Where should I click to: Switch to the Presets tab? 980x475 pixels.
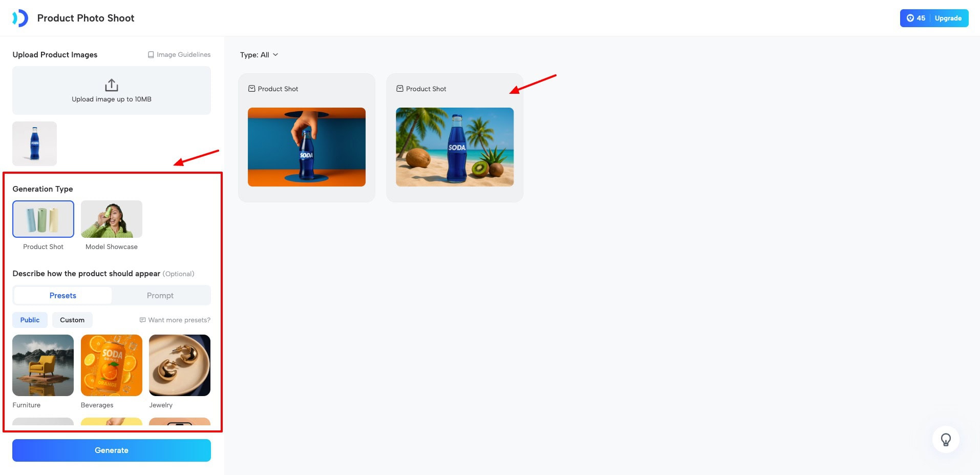63,296
